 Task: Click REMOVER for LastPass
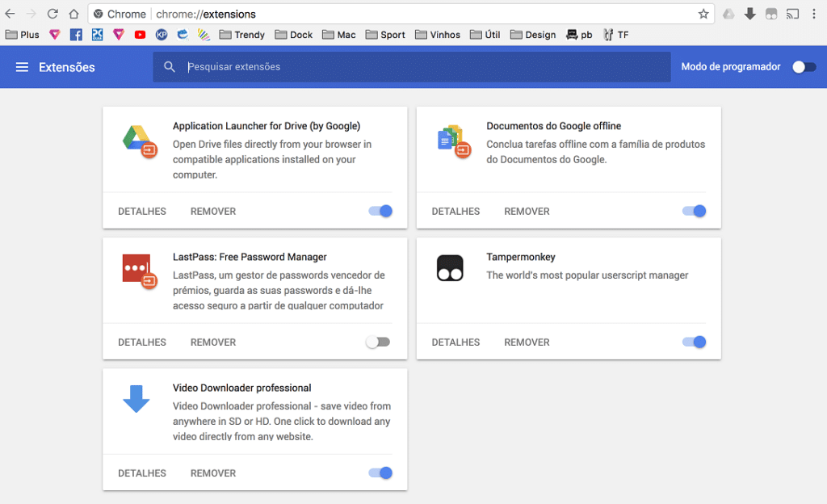click(x=213, y=342)
